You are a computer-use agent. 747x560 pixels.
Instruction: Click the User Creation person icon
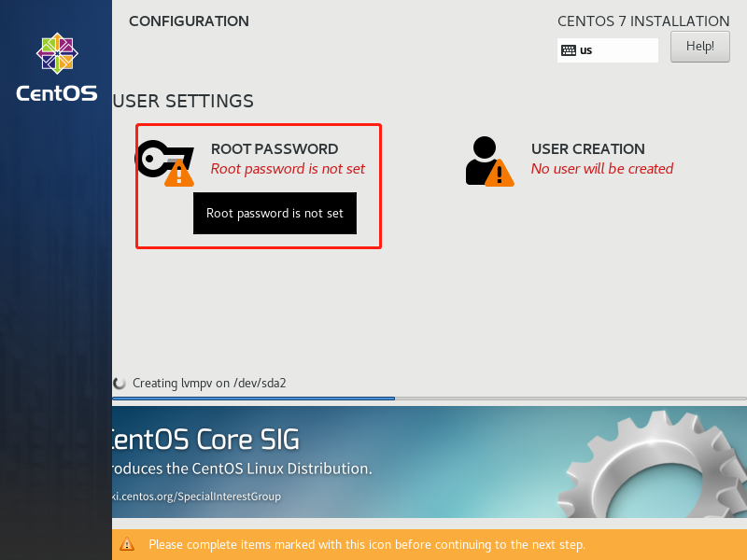pos(489,161)
